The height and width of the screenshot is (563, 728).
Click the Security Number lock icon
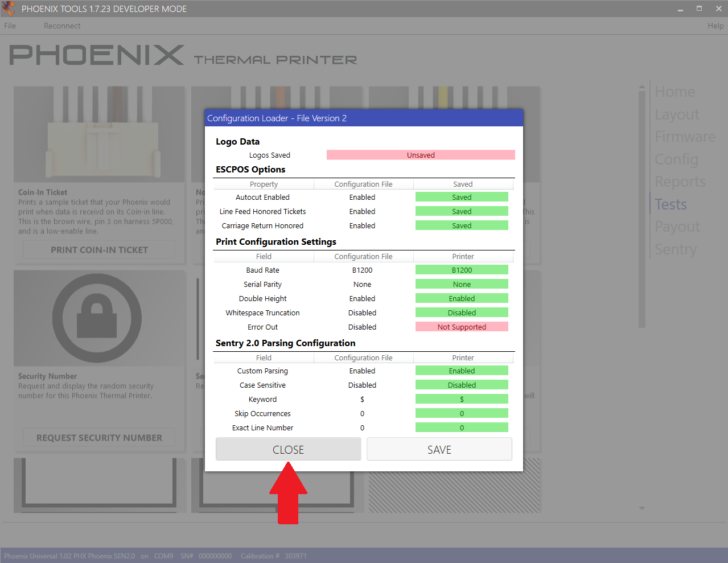pyautogui.click(x=98, y=318)
